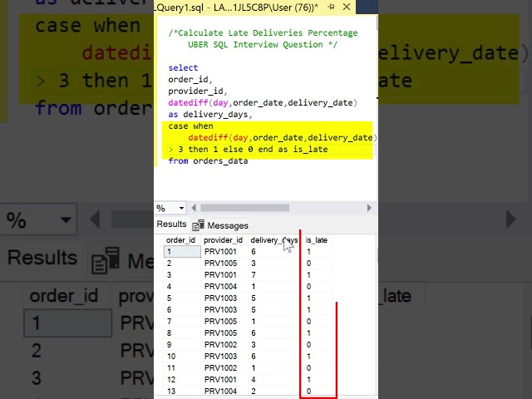Click PRV1001 in order 3 row
The width and height of the screenshot is (532, 399).
coord(220,275)
